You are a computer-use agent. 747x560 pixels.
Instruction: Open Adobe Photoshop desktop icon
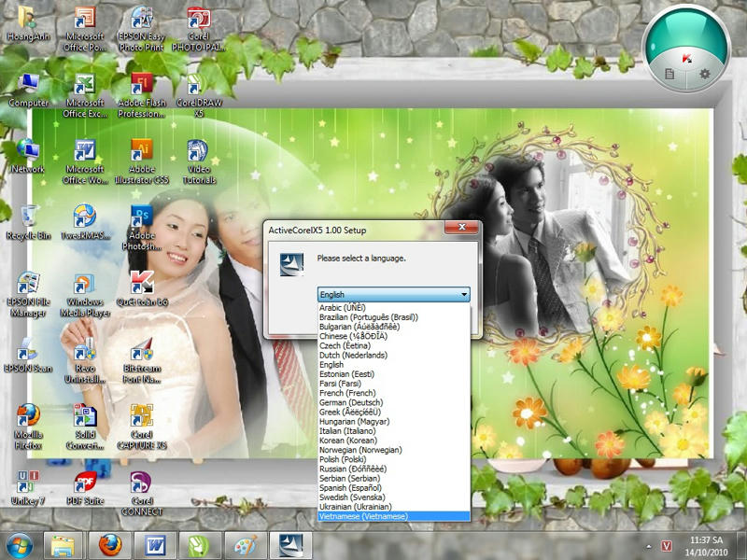pyautogui.click(x=142, y=217)
